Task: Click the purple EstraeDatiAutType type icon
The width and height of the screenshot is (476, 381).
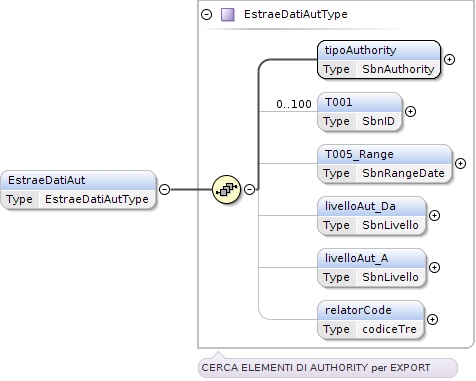Action: (228, 15)
